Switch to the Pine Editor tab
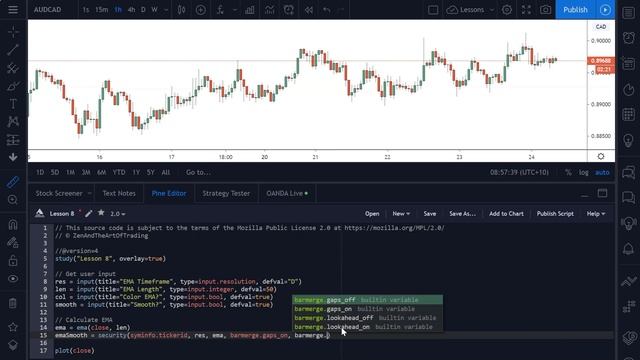The height and width of the screenshot is (360, 640). coord(169,193)
